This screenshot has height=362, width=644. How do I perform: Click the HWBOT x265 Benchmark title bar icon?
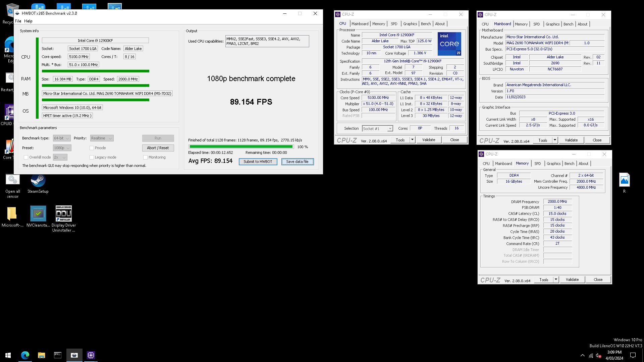(17, 13)
